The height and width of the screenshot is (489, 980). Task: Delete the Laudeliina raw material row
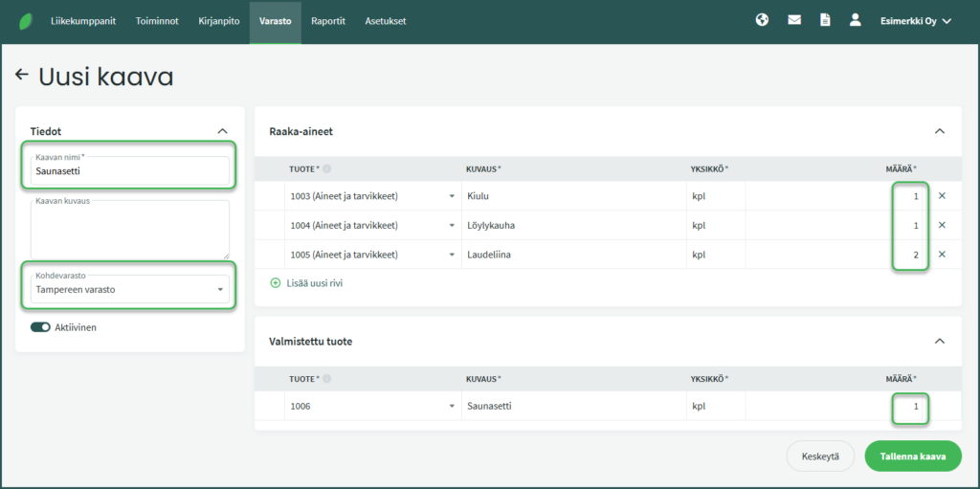[942, 255]
